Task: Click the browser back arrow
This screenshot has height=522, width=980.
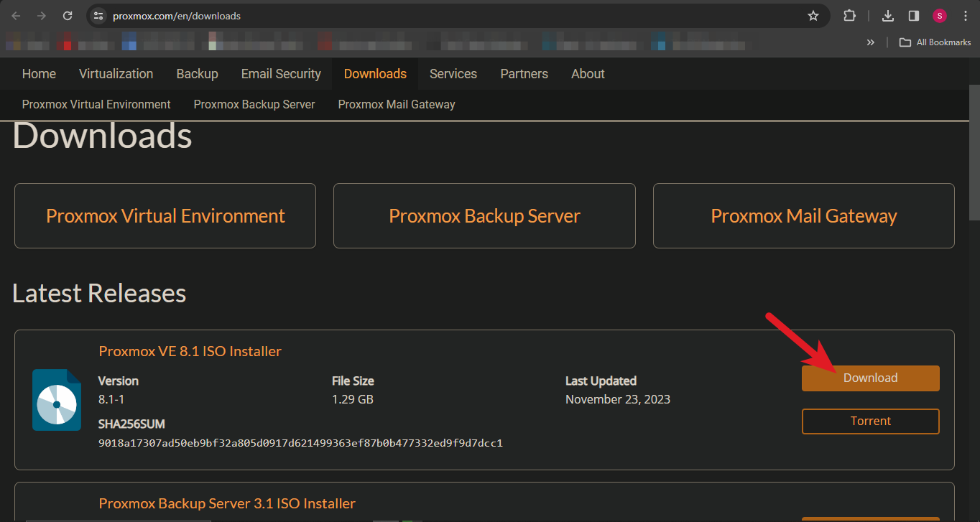Action: (x=16, y=16)
